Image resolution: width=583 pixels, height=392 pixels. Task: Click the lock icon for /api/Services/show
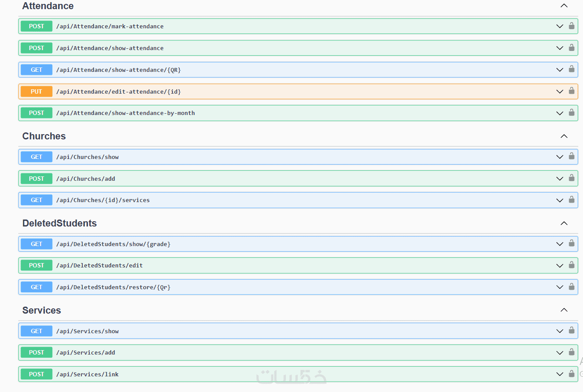point(572,331)
